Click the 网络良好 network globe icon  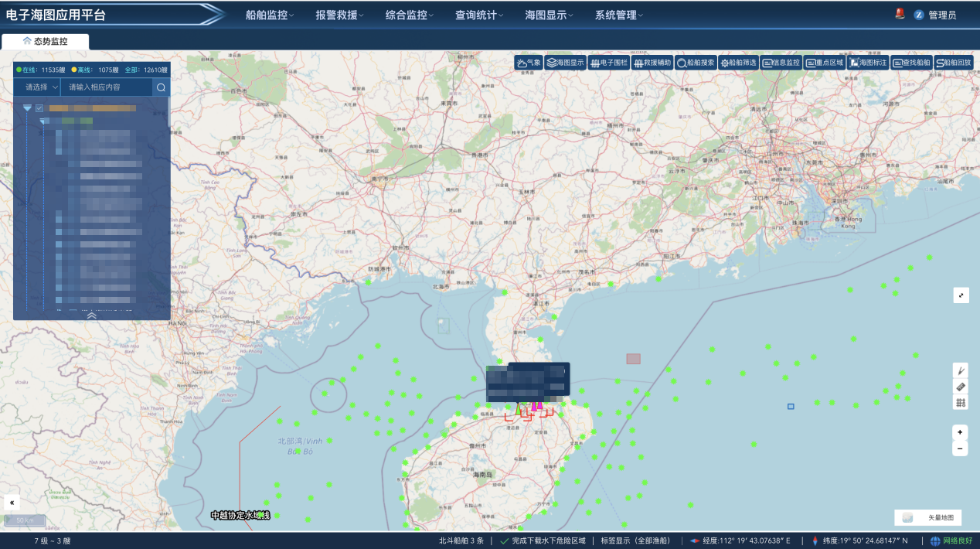[x=935, y=540]
